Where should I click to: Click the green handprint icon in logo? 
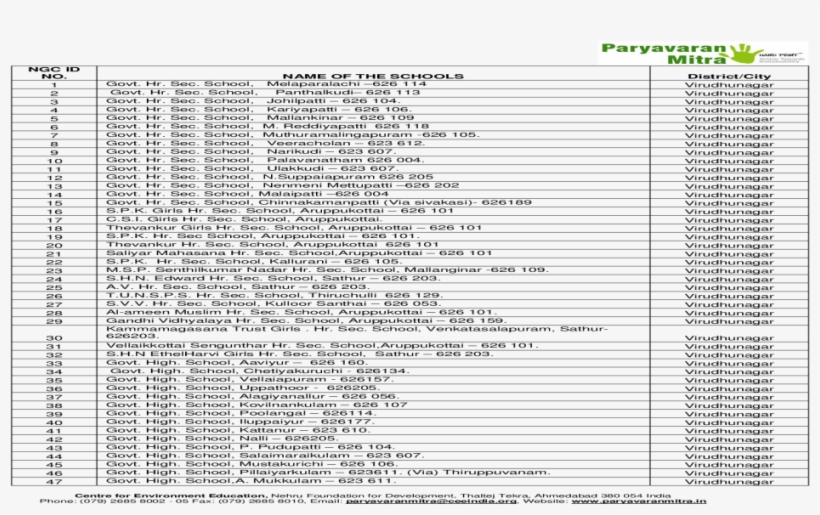coord(741,54)
